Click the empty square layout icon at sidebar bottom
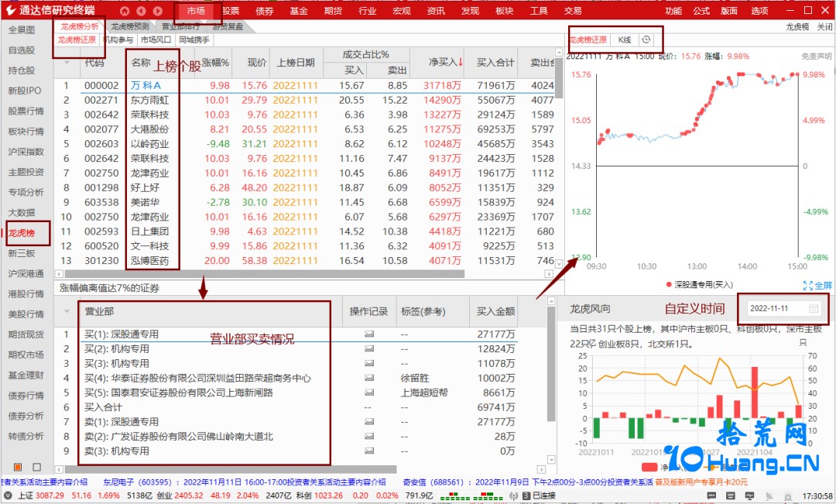 (37, 467)
